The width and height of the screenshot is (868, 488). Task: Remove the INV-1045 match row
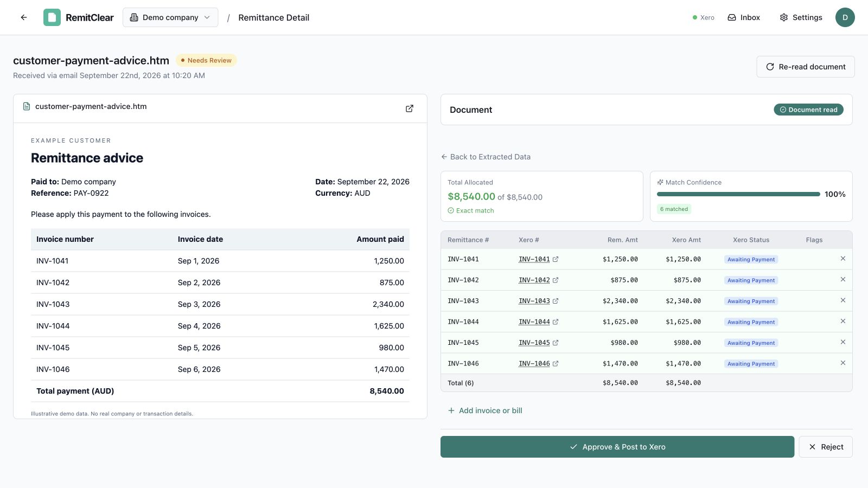pos(843,342)
